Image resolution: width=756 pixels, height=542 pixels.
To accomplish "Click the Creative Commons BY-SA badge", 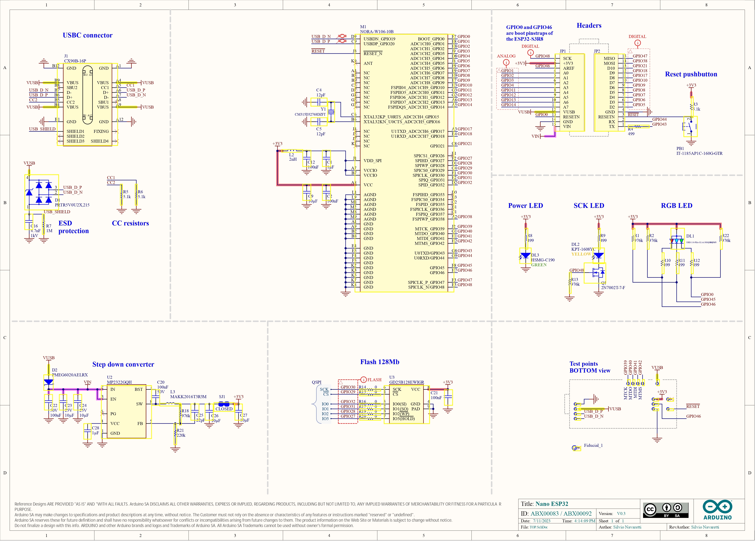I will [x=666, y=510].
